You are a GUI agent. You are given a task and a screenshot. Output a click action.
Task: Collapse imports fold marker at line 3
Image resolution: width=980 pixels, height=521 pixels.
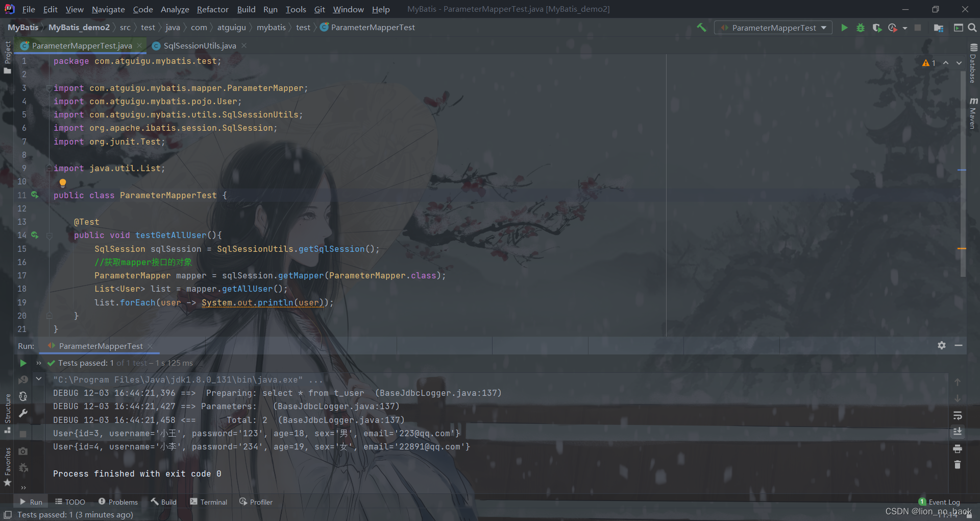[49, 88]
